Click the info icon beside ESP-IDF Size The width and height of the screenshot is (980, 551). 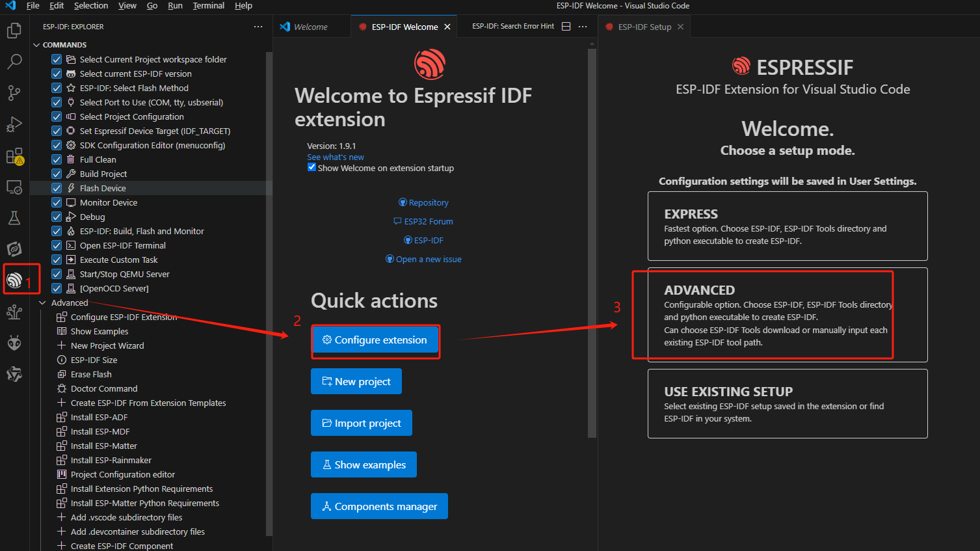(x=62, y=360)
